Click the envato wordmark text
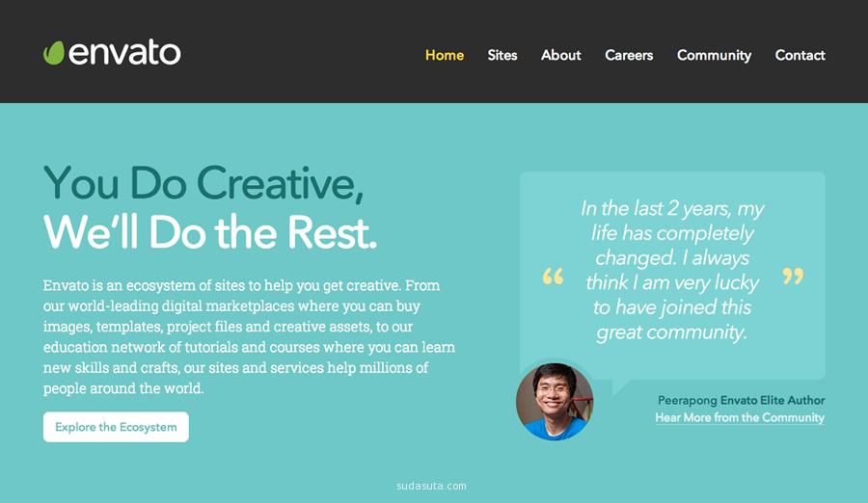 tap(124, 53)
